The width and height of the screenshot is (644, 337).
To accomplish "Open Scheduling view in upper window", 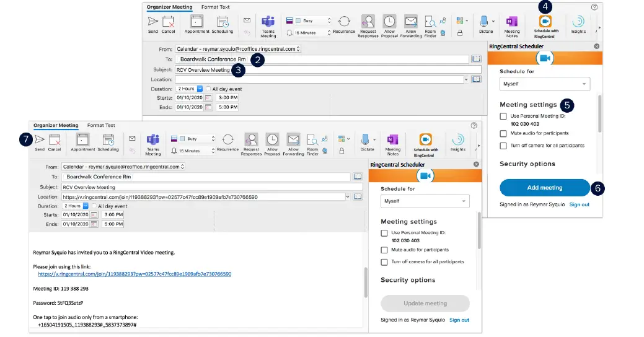I will pyautogui.click(x=222, y=25).
